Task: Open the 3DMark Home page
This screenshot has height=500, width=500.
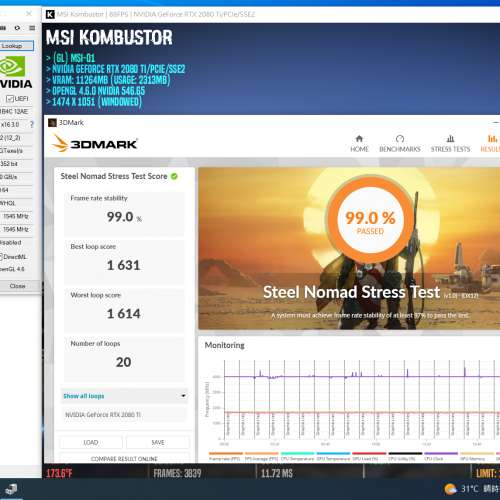Action: coord(359,144)
